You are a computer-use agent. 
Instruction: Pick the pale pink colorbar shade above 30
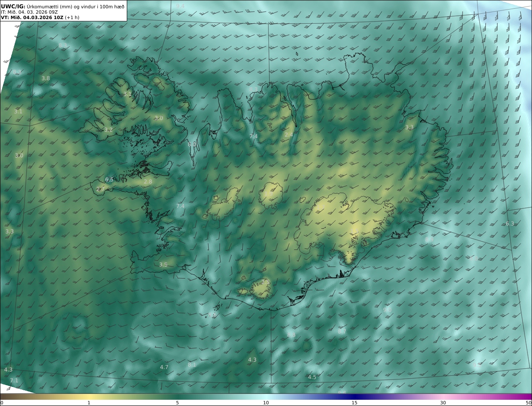(x=443, y=396)
